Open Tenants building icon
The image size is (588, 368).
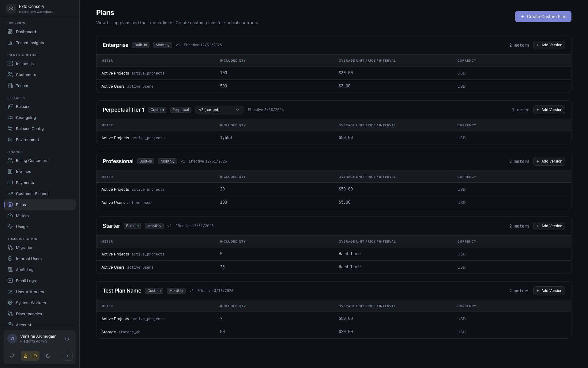10,86
